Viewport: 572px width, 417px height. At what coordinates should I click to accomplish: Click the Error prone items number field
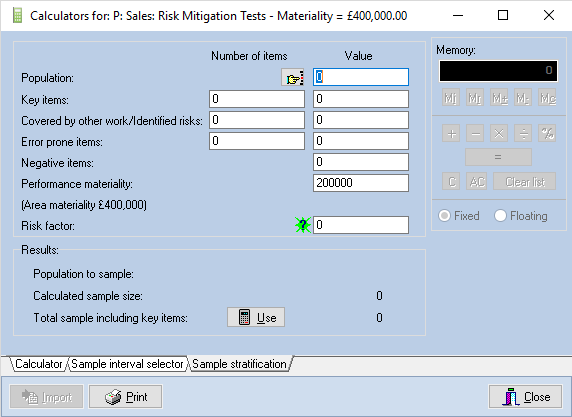(257, 141)
